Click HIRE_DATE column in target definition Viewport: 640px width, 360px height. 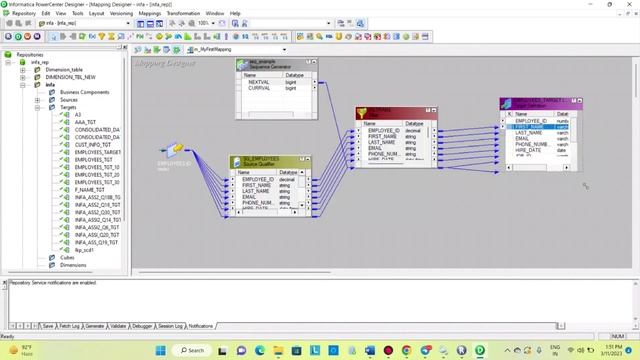point(528,150)
